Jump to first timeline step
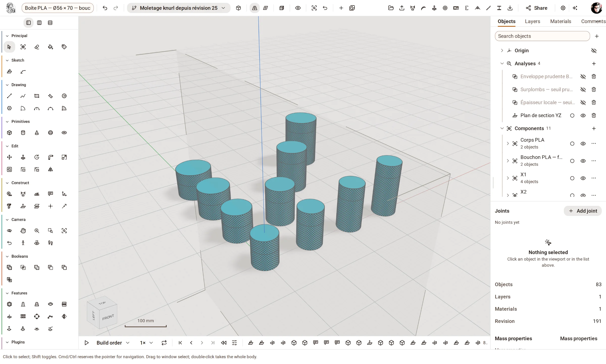This screenshot has height=364, width=606. [x=180, y=343]
